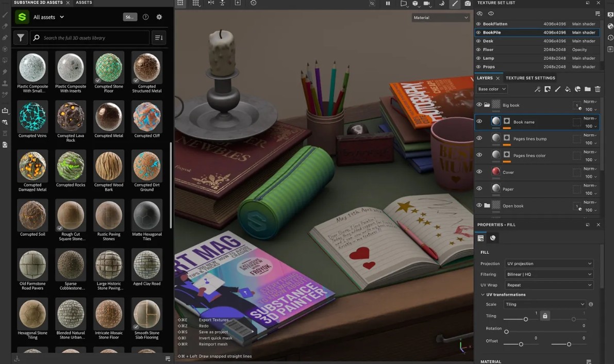The image size is (614, 364).
Task: Hide the Lamp texture set
Action: pos(478,58)
